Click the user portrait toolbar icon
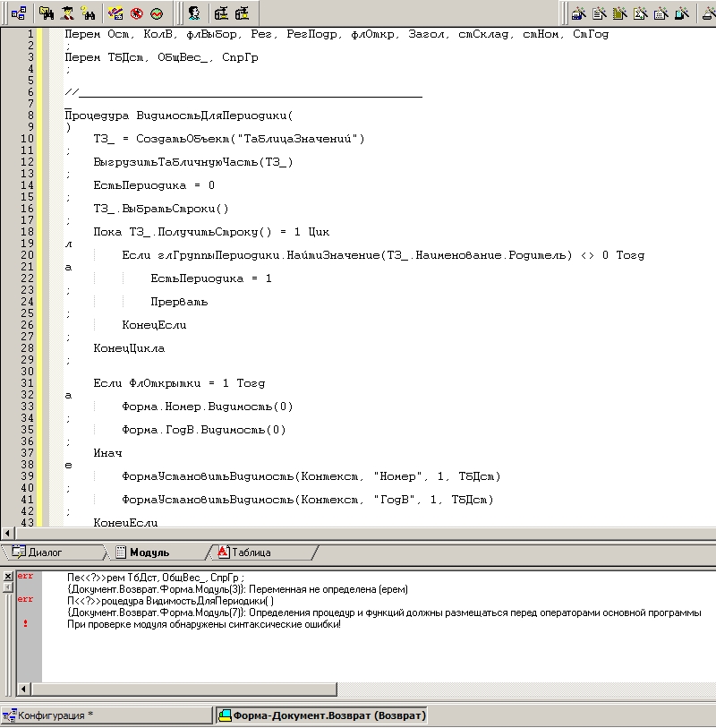The width and height of the screenshot is (716, 728). point(193,13)
